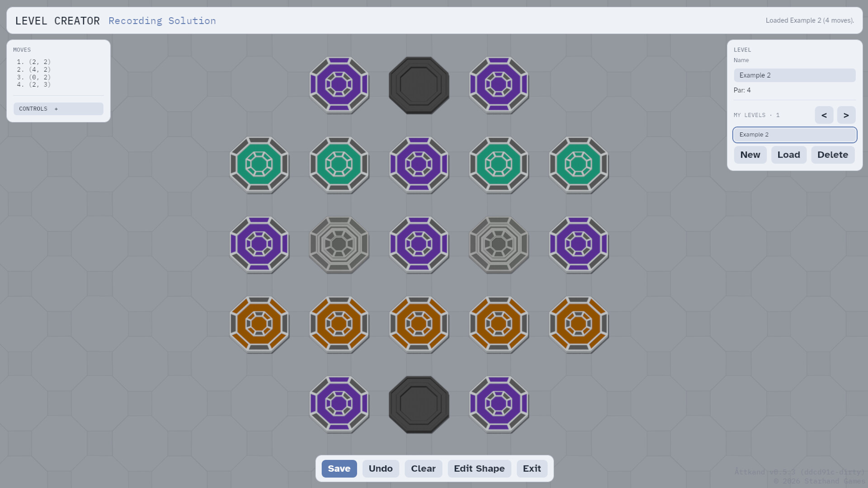
Task: Click the top-row right purple octagon tile
Action: [x=499, y=85]
